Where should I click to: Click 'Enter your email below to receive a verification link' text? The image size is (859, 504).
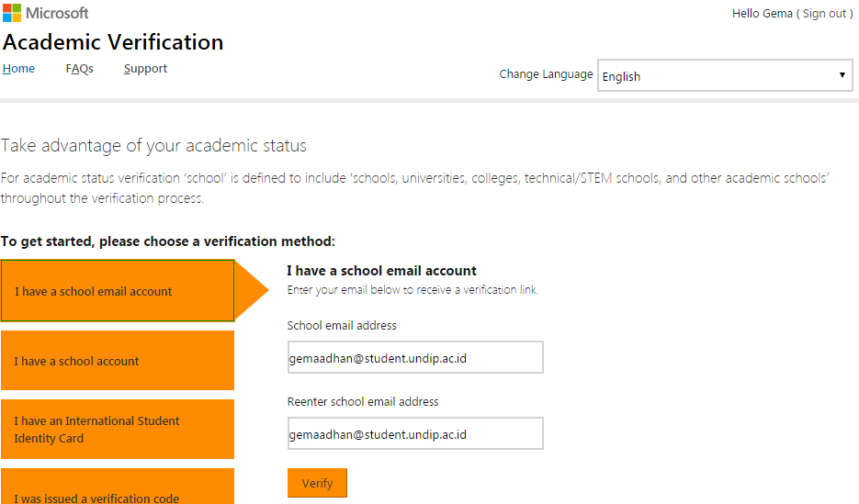point(413,289)
